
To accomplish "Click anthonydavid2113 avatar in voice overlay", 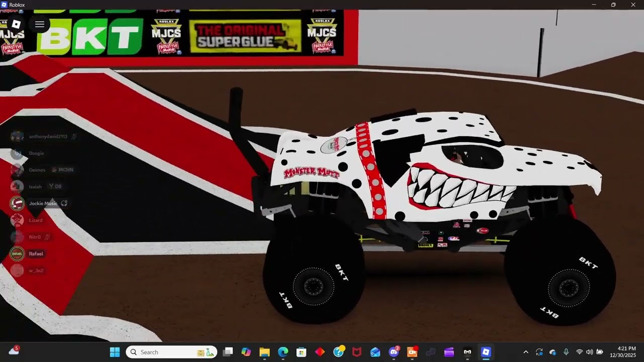I will (x=17, y=136).
